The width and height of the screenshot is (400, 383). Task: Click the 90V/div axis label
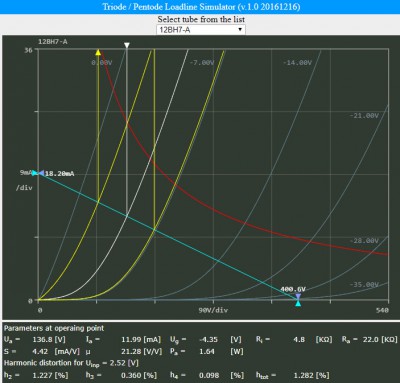(213, 310)
